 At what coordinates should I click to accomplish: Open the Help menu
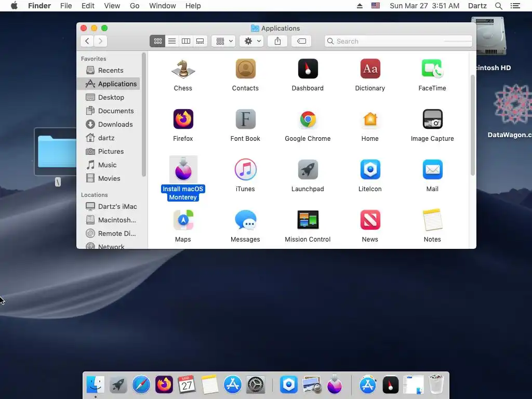193,6
